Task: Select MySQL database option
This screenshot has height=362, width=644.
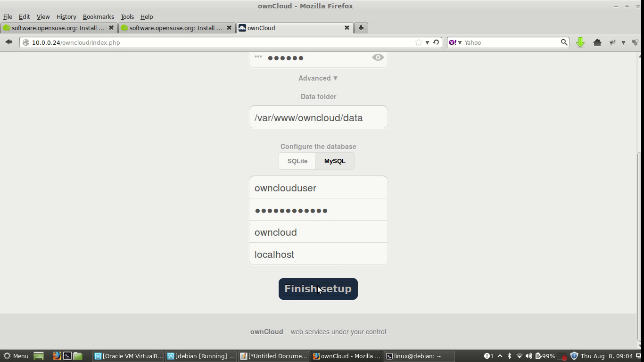Action: [x=335, y=161]
